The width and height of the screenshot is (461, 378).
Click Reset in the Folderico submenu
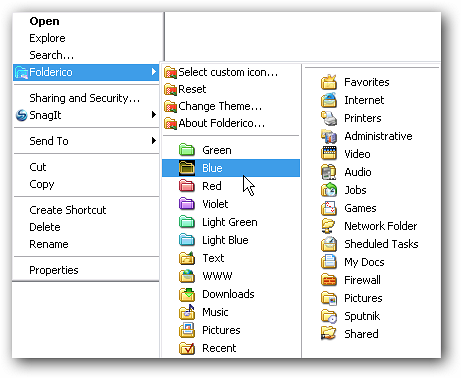(x=231, y=89)
